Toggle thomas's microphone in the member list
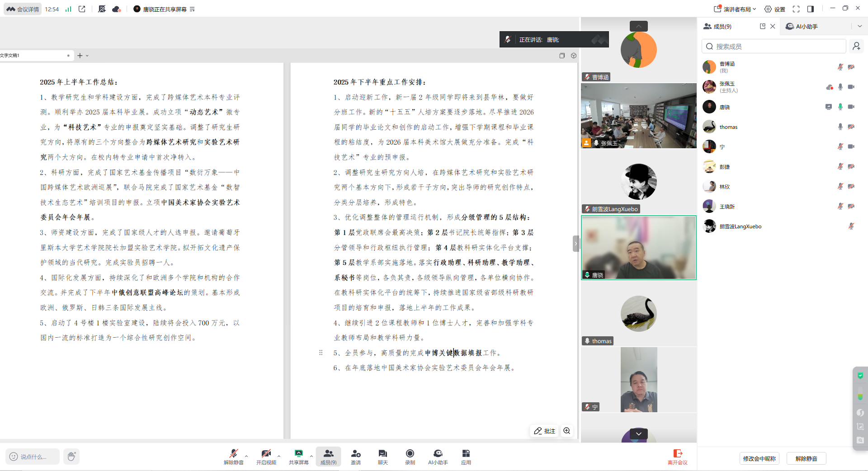Screen dimensions: 868x471 point(840,127)
